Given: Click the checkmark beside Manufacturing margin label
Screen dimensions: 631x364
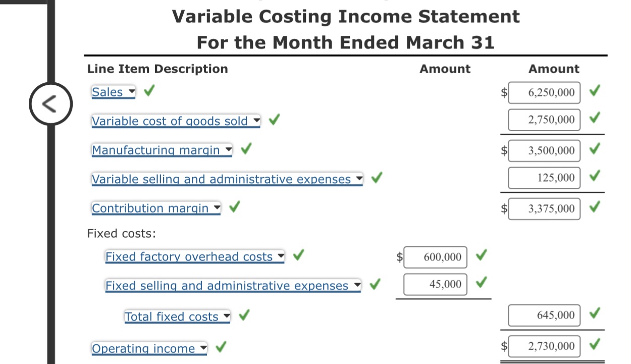Looking at the screenshot, I should point(245,149).
